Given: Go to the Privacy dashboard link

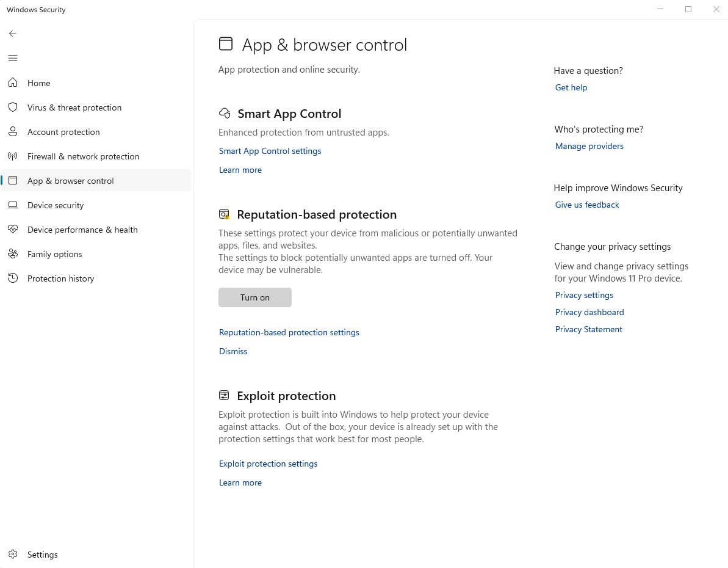Looking at the screenshot, I should (589, 312).
